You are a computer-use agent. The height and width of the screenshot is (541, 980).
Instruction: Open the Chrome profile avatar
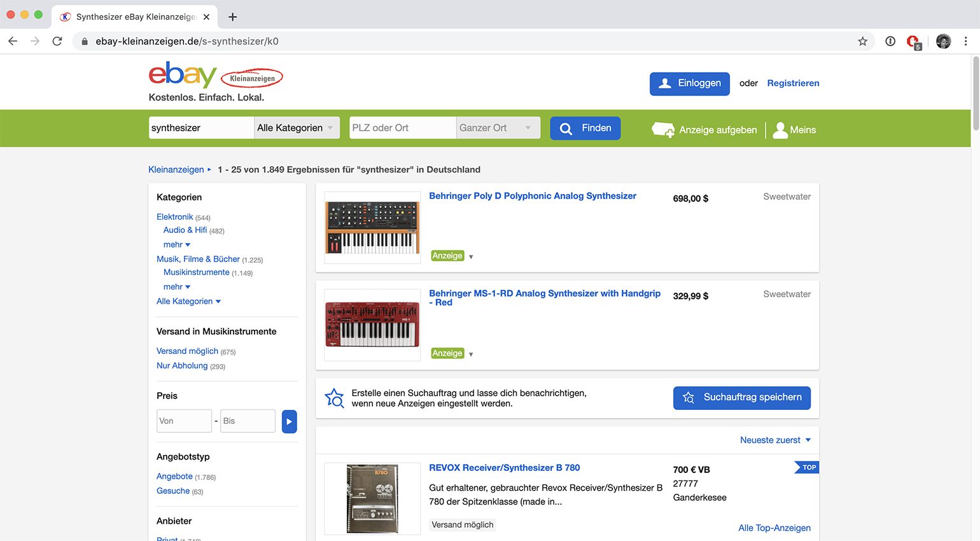click(x=944, y=41)
